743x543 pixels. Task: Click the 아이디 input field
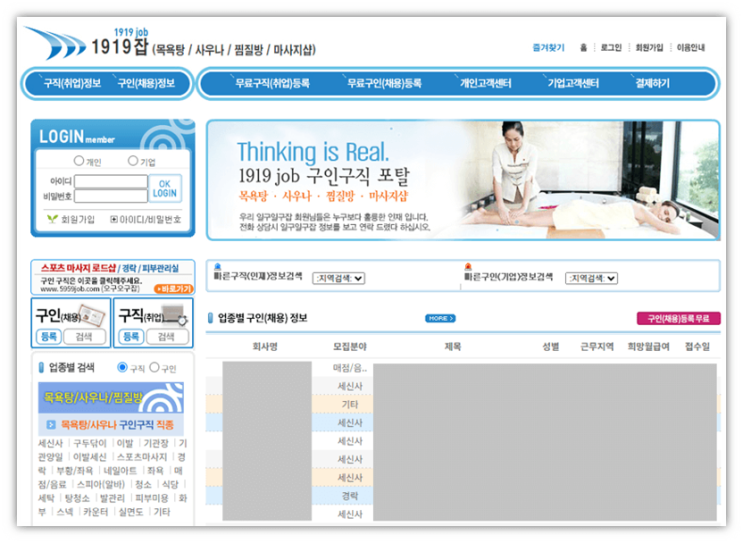[111, 181]
